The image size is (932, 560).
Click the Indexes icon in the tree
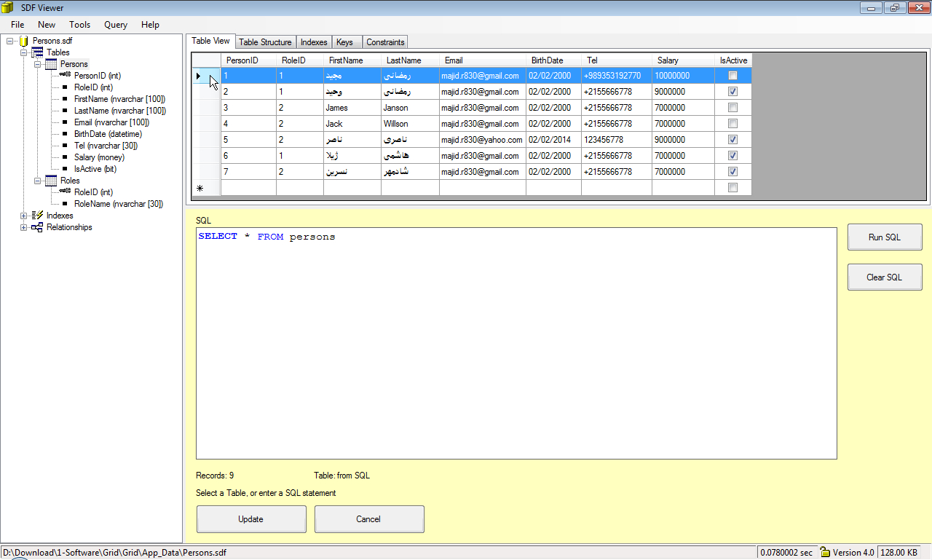(36, 216)
